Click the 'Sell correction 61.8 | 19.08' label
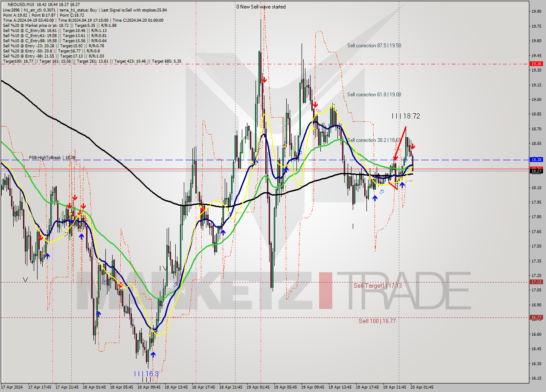Viewport: 546px width, 392px height. [x=374, y=95]
